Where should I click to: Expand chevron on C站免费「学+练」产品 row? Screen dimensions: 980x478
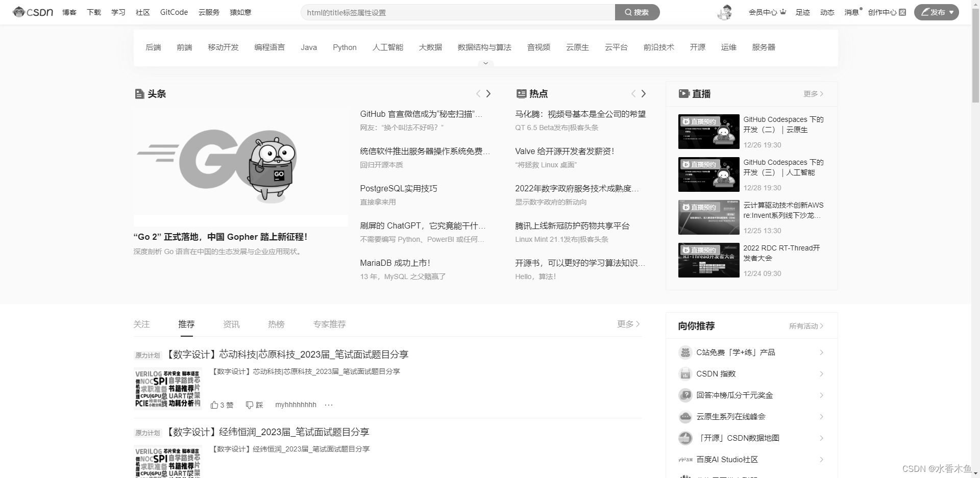821,353
